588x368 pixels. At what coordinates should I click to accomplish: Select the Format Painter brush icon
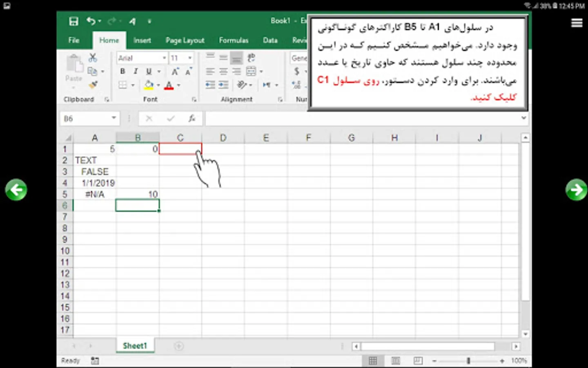94,85
